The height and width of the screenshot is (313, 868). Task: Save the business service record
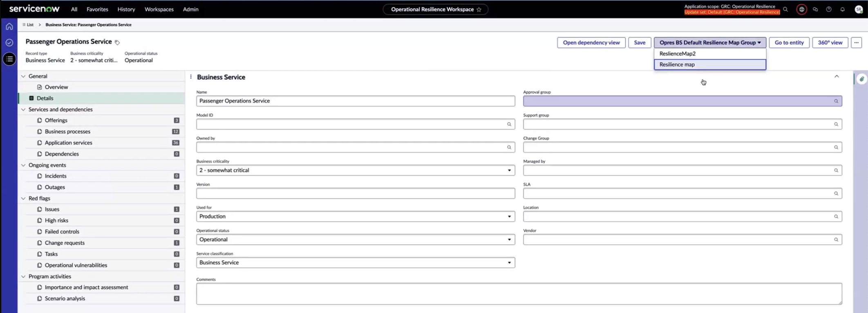pos(640,42)
